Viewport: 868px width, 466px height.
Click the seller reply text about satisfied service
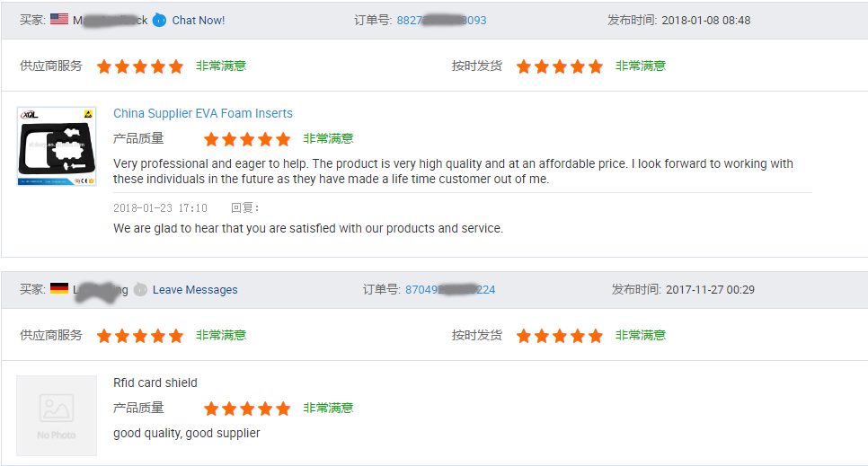pyautogui.click(x=308, y=229)
